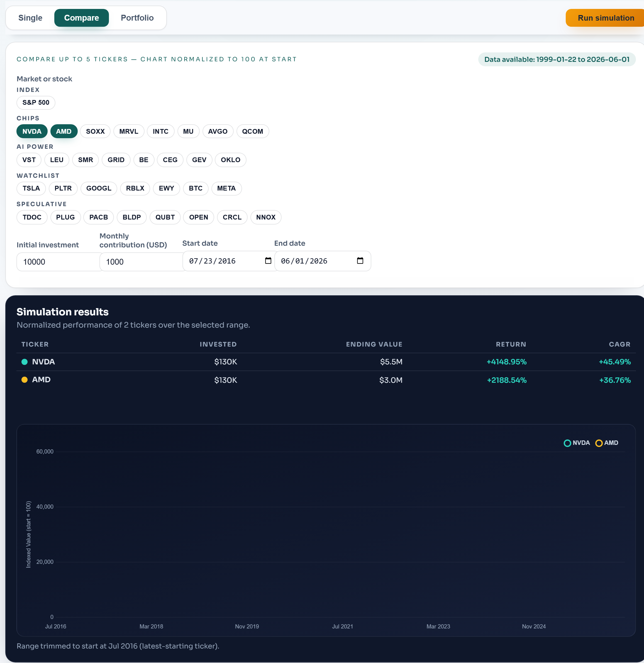Select MU ticker chip
This screenshot has width=644, height=663.
188,131
